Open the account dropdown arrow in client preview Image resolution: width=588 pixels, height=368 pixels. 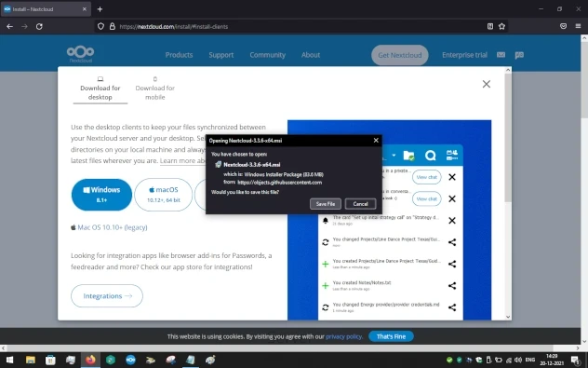click(394, 155)
